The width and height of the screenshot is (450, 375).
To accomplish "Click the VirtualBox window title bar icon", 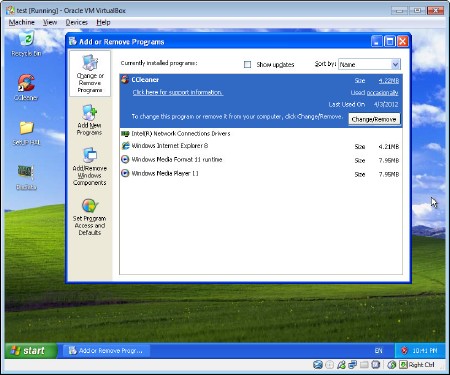I will [x=10, y=10].
